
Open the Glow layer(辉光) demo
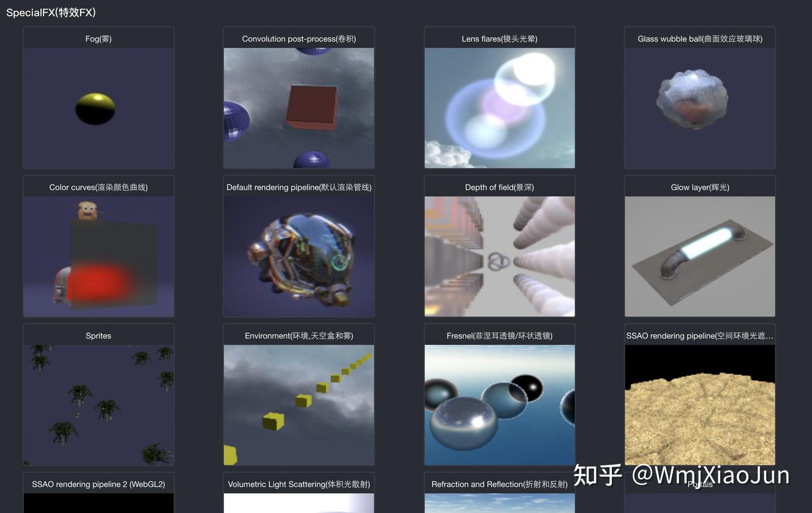pos(700,256)
